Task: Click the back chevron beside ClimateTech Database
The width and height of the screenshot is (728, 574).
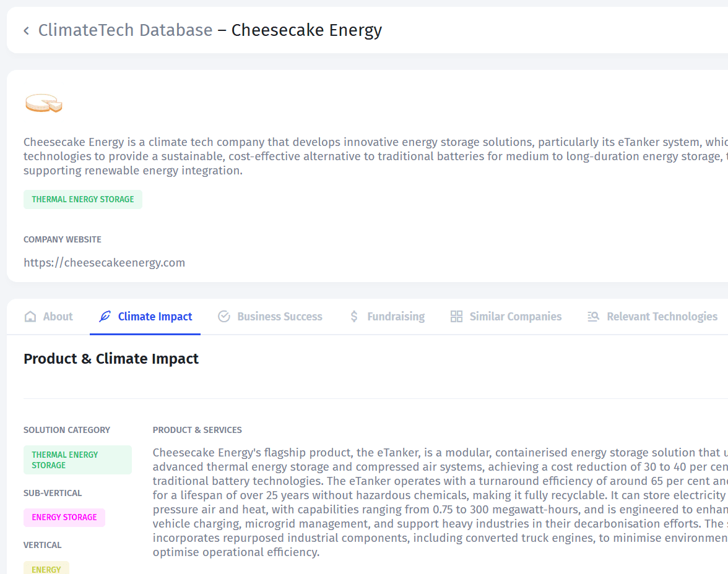Action: 27,31
